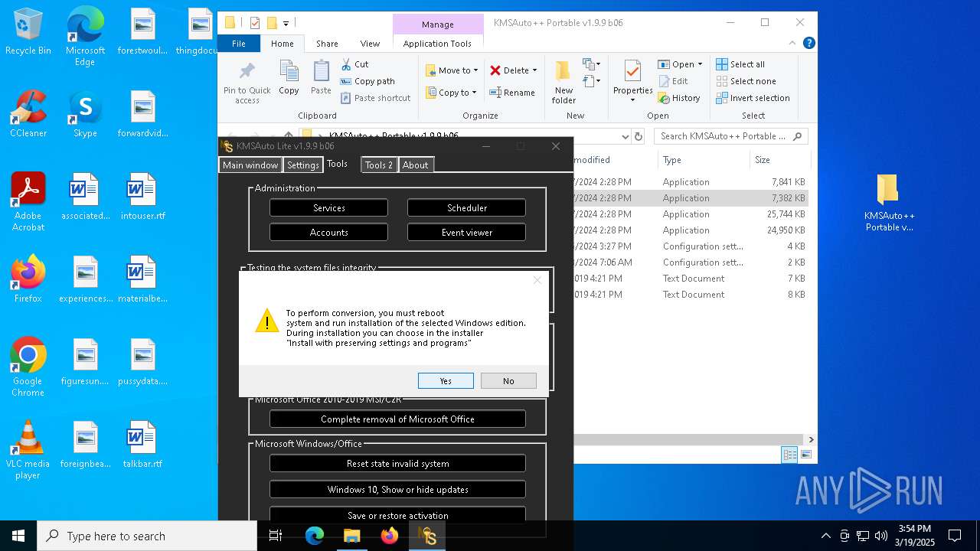980x551 pixels.
Task: Expand Properties dropdown arrow
Action: point(632,100)
